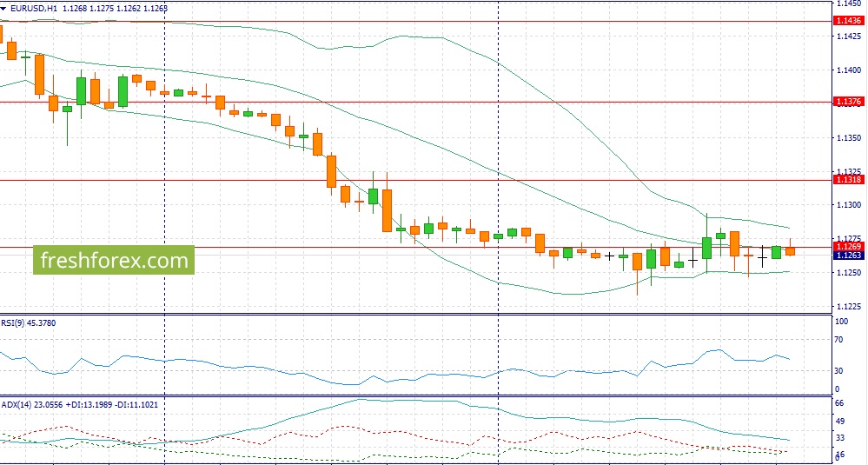
Task: Click the first vertical dashed period separator
Action: 165,174
